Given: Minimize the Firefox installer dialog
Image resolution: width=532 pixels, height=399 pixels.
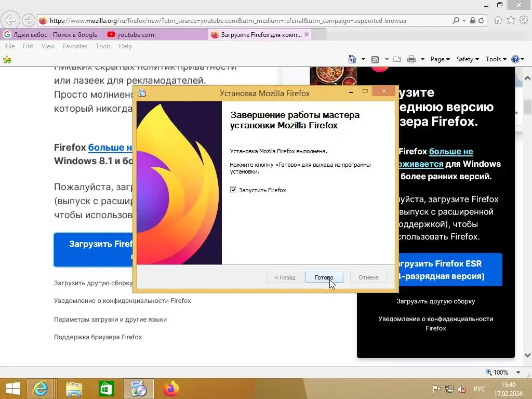Looking at the screenshot, I should [x=351, y=91].
